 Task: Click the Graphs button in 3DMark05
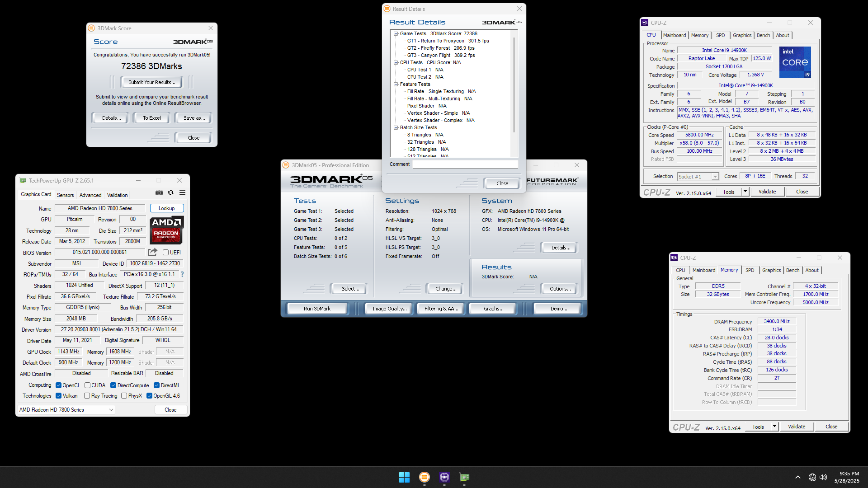tap(493, 309)
